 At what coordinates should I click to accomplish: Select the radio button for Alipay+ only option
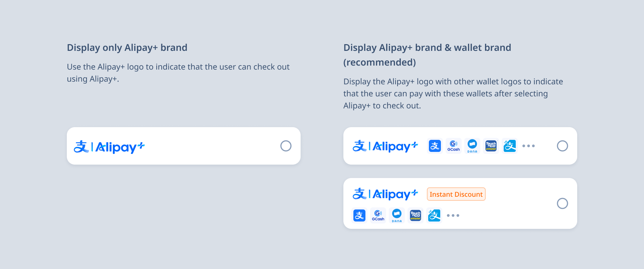(286, 146)
